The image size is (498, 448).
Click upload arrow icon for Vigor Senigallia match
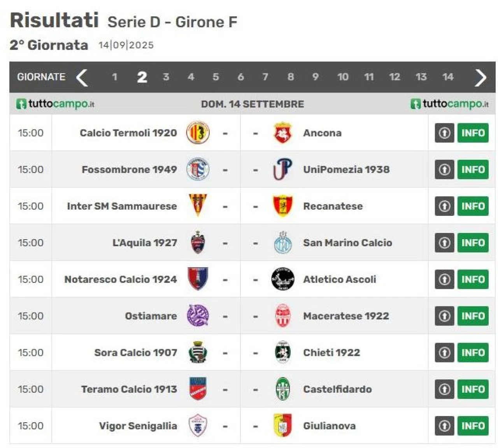[444, 426]
